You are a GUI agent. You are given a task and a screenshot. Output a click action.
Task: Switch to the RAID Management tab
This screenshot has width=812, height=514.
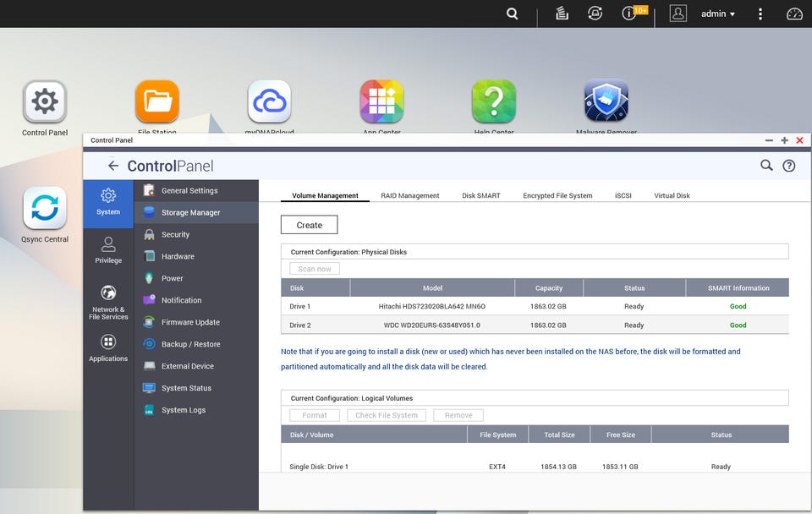pos(409,195)
